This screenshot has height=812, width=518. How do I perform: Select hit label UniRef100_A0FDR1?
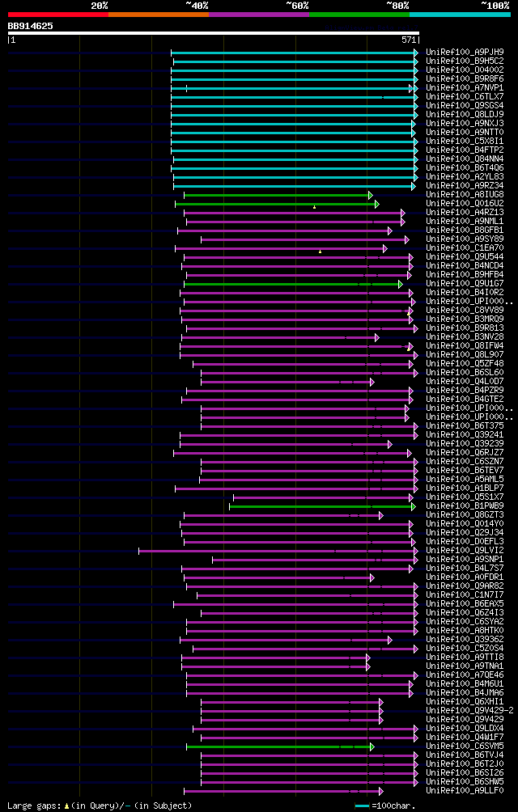pyautogui.click(x=465, y=577)
